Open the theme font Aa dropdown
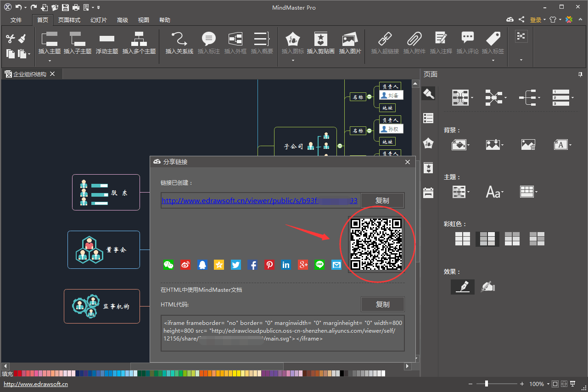Viewport: 588px width, 392px height. click(495, 192)
